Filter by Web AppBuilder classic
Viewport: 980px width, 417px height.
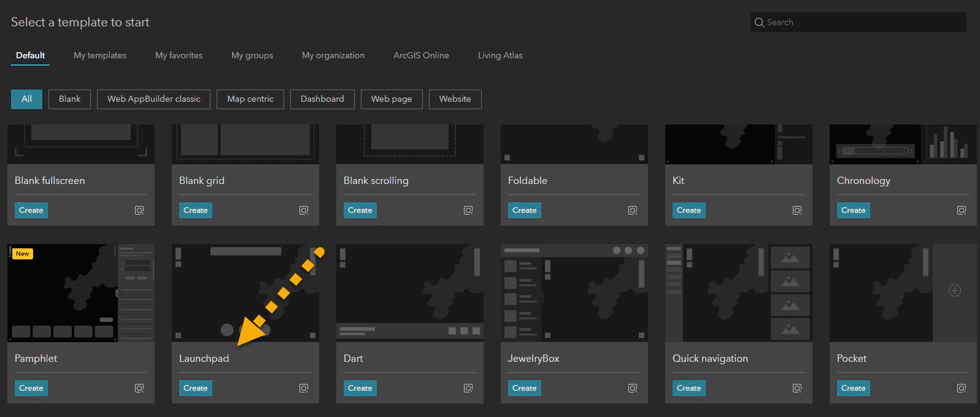click(x=153, y=99)
